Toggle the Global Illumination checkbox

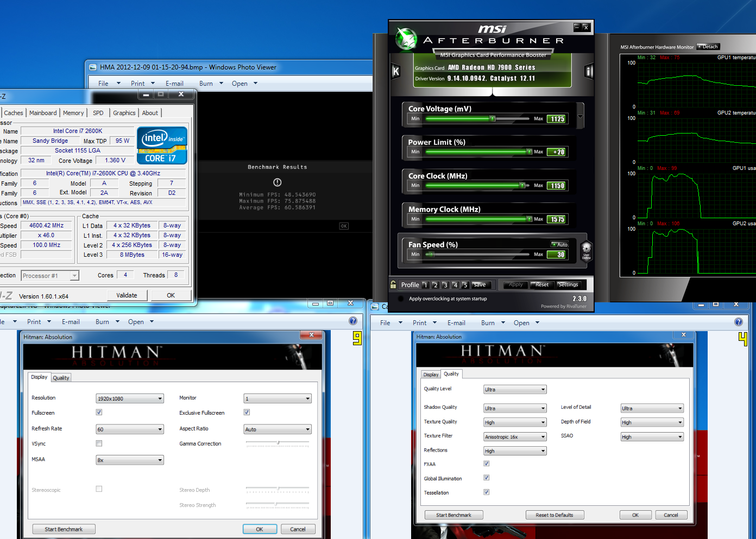tap(486, 478)
